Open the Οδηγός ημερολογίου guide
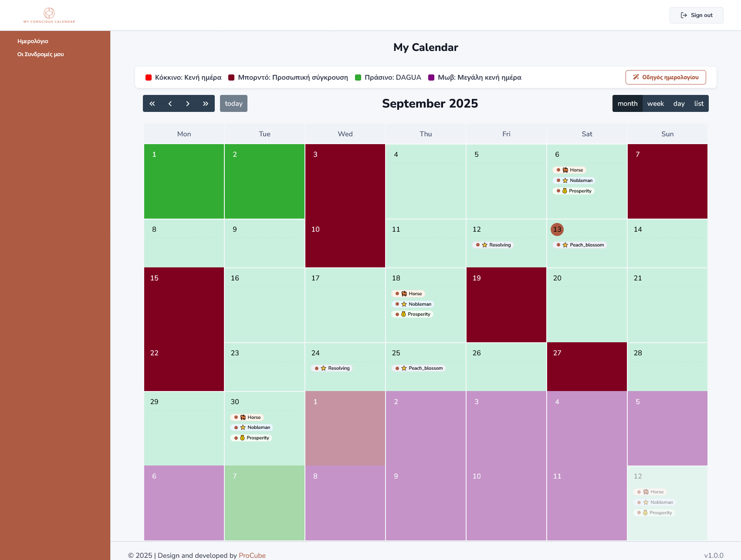This screenshot has height=560, width=741. 665,78
